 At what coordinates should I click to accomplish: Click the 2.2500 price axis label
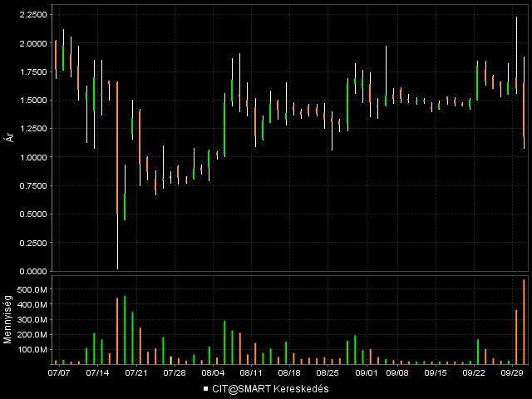point(33,15)
